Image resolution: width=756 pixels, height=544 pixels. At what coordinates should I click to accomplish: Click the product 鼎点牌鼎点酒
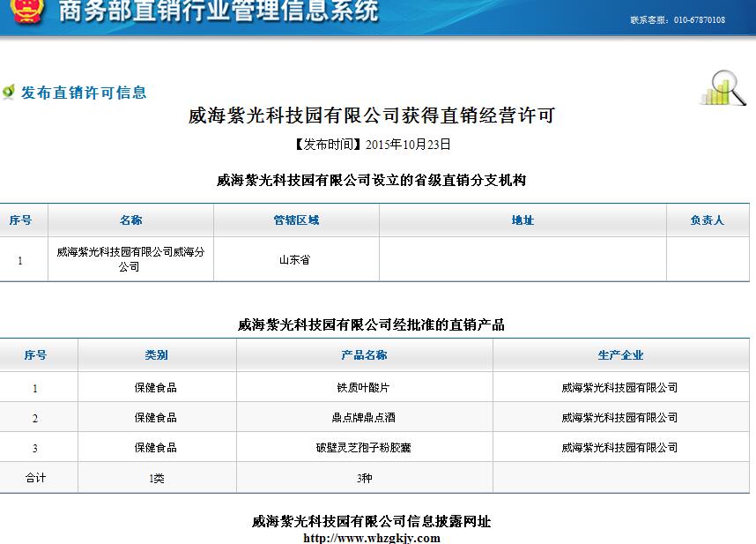(x=364, y=416)
